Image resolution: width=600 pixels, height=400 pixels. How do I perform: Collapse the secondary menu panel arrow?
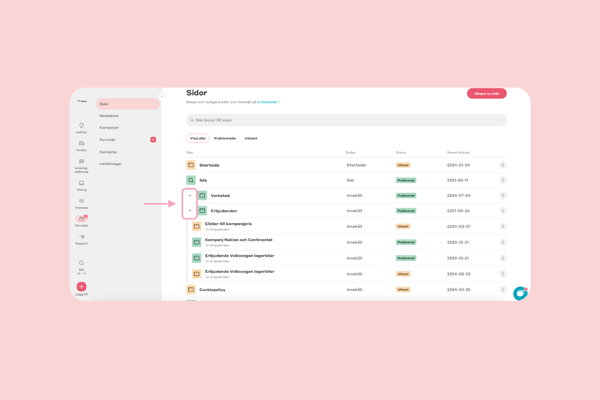coord(161,97)
